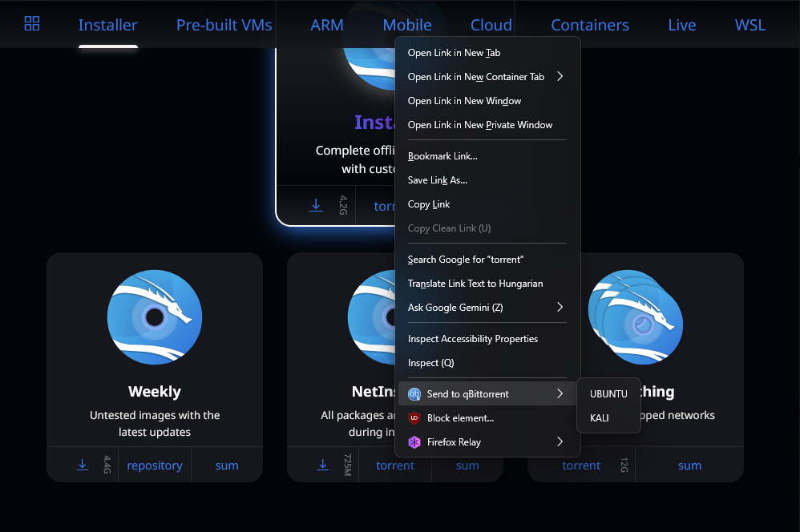
Task: Click the NetInstaller download arrow icon
Action: [322, 465]
